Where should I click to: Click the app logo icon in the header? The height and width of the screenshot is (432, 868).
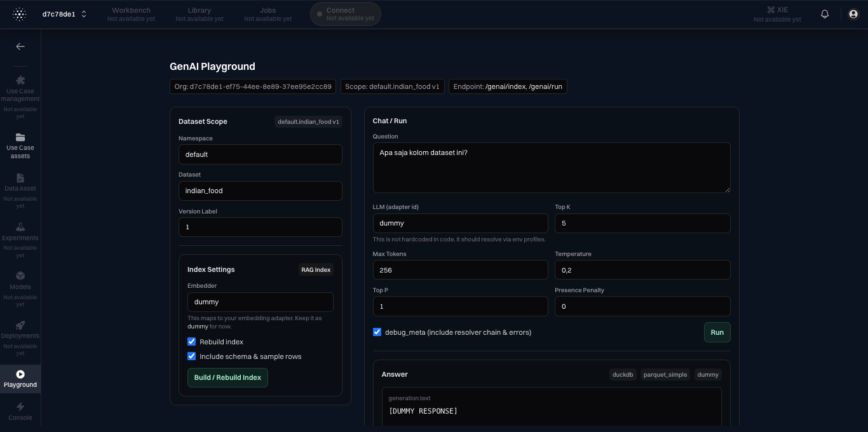20,14
